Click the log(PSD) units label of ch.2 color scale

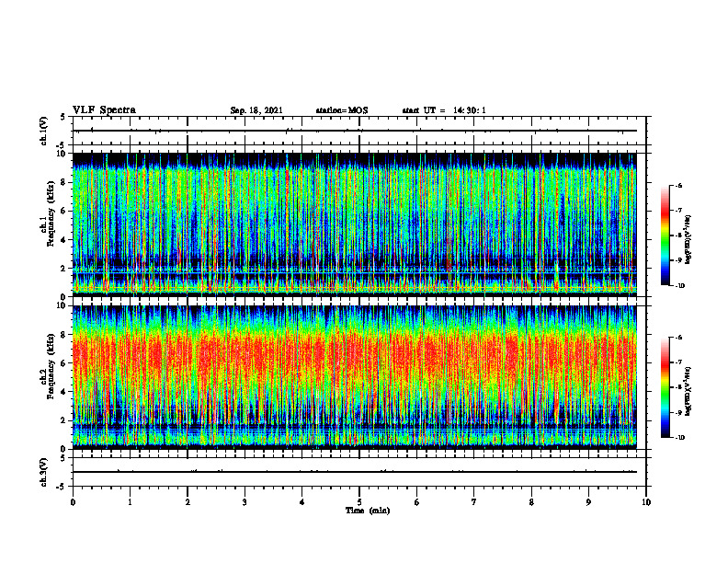pos(688,391)
